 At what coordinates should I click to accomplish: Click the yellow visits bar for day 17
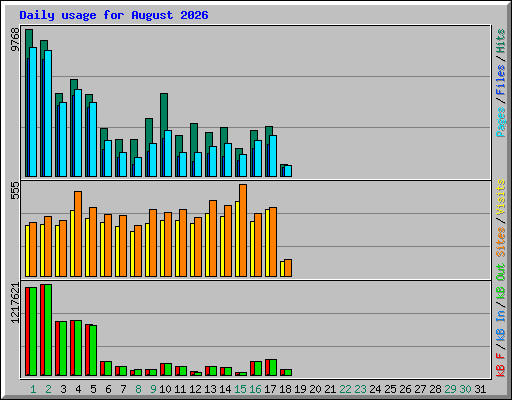point(267,243)
